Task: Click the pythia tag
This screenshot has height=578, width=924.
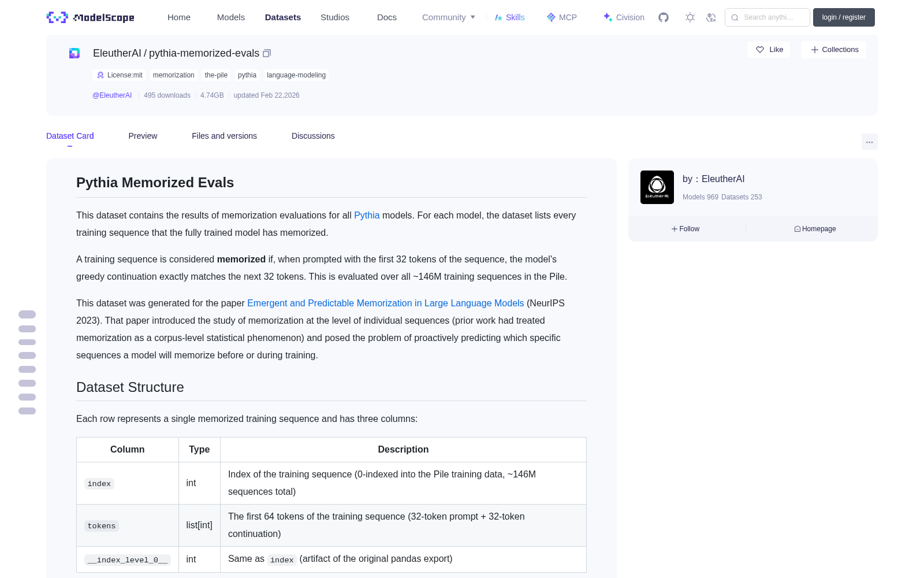Action: coord(247,75)
